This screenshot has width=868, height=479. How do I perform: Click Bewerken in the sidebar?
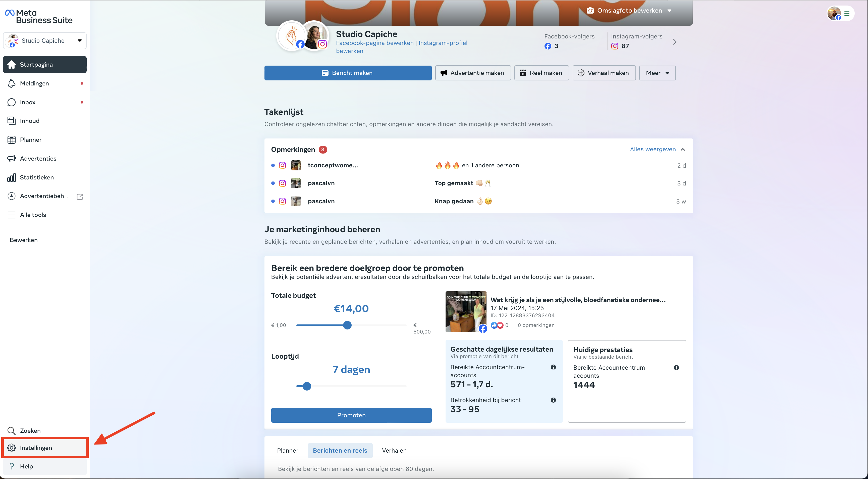tap(24, 240)
